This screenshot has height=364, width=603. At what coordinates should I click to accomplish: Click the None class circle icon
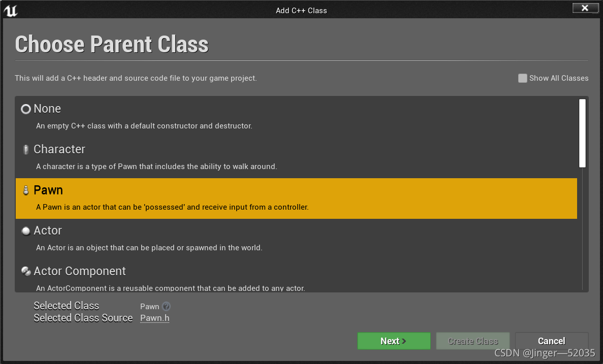[x=26, y=109]
